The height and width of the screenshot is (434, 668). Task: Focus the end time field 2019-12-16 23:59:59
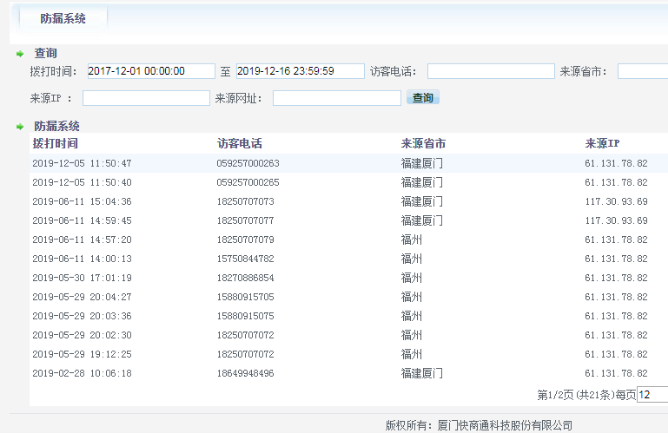pyautogui.click(x=299, y=71)
